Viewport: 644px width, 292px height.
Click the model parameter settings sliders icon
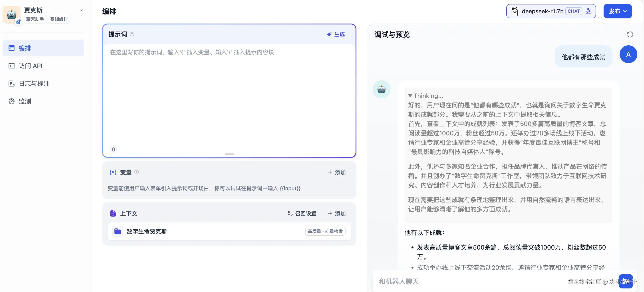(x=588, y=11)
